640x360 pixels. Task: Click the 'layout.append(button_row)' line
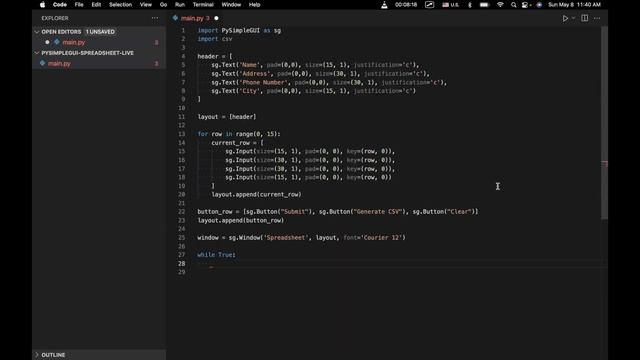point(241,220)
